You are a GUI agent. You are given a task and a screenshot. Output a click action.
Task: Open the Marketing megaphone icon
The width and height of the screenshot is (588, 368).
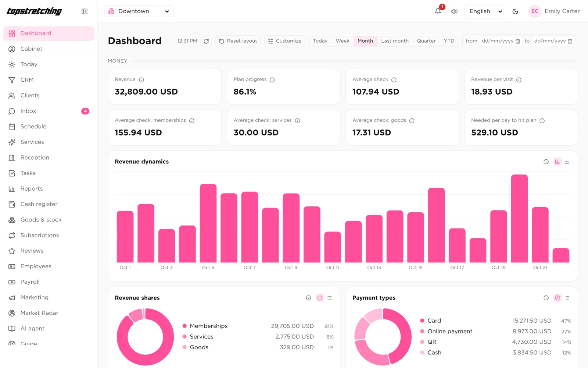coord(12,298)
